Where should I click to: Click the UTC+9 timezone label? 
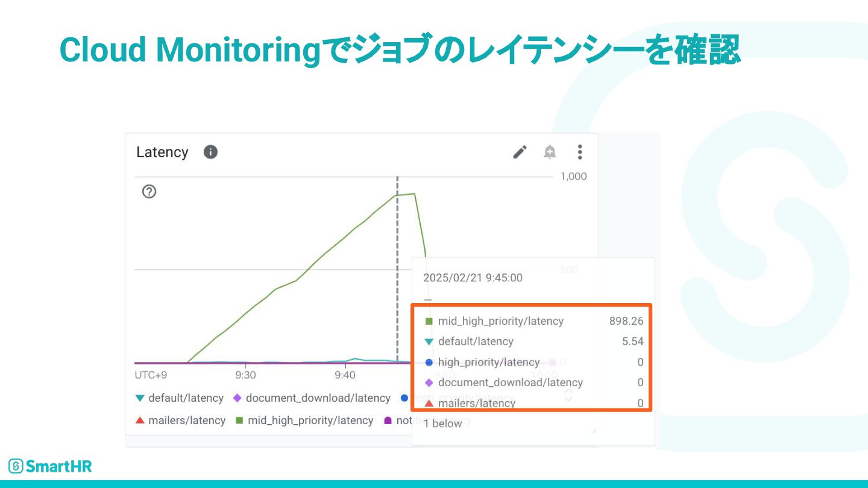click(151, 375)
